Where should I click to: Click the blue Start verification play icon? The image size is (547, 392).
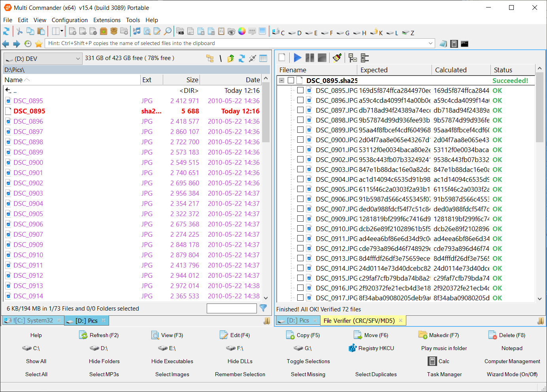[x=298, y=58]
